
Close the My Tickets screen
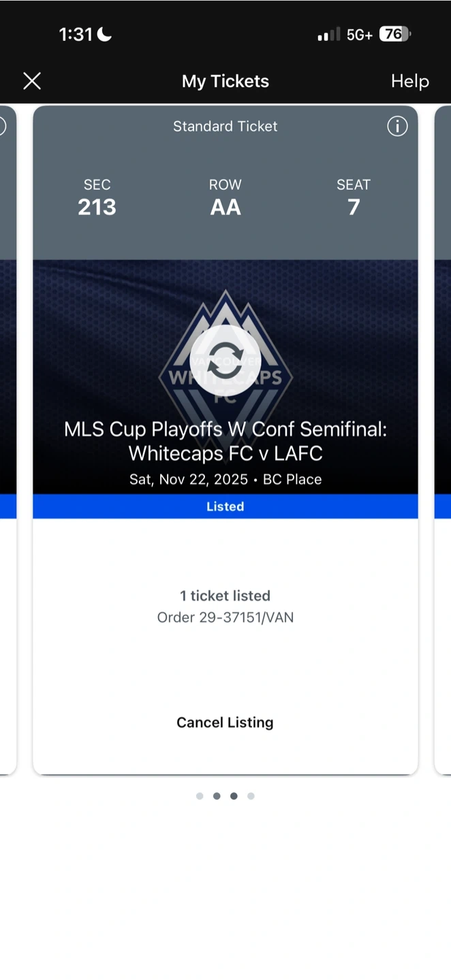click(32, 82)
